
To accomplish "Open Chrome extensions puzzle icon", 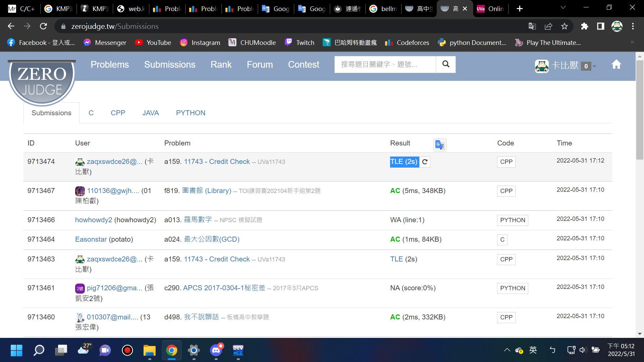I will pyautogui.click(x=585, y=26).
